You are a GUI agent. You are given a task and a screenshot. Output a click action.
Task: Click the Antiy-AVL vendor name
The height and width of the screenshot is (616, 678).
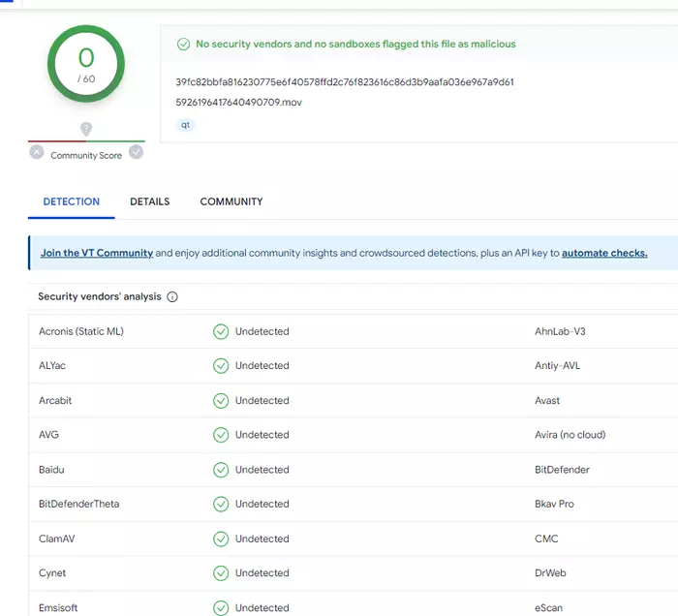tap(557, 366)
